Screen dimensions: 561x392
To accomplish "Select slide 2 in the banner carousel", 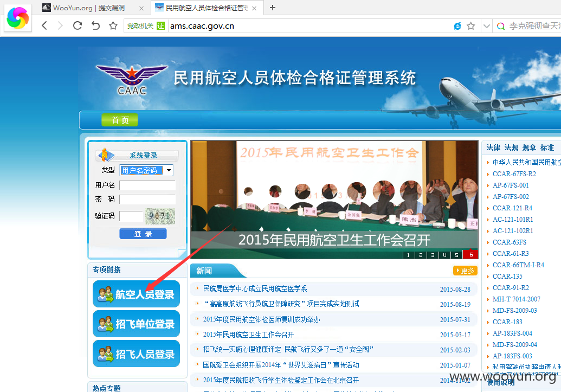I will (421, 255).
